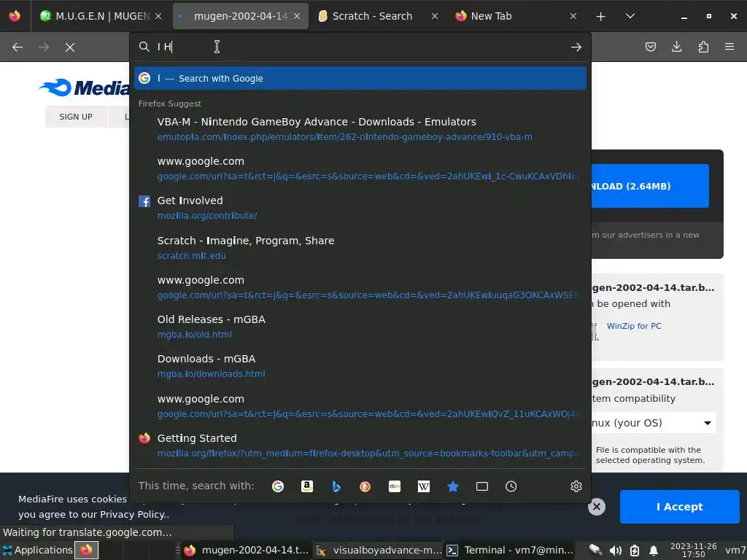This screenshot has width=747, height=560.
Task: Click the Go arrow in address bar
Action: click(576, 47)
